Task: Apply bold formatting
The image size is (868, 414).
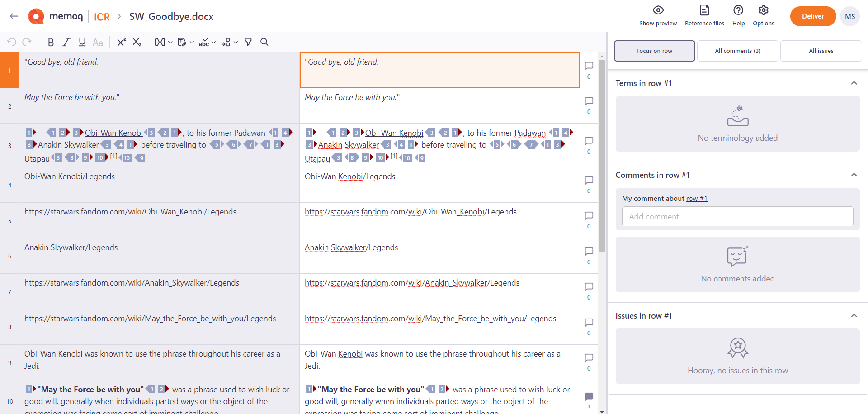Action: coord(51,42)
